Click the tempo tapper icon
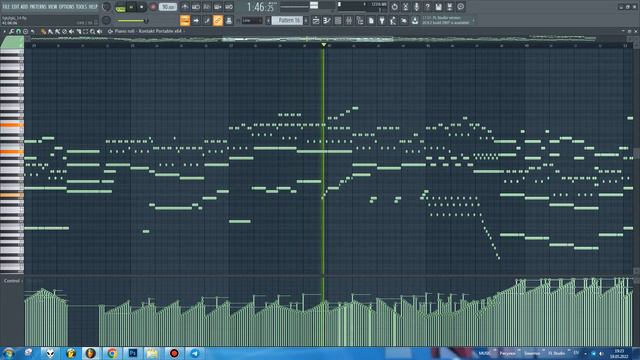The image size is (640, 360). (393, 20)
